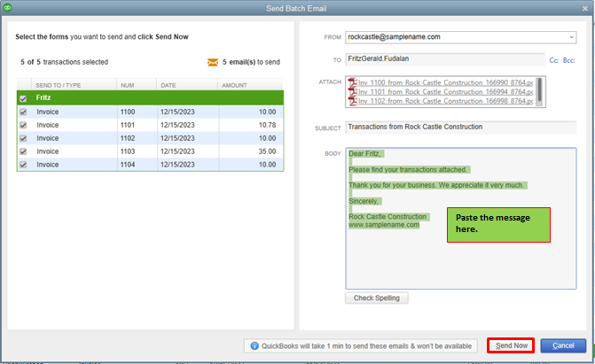Screen dimensions: 595x364
Task: Click the Cancel button
Action: tap(563, 345)
